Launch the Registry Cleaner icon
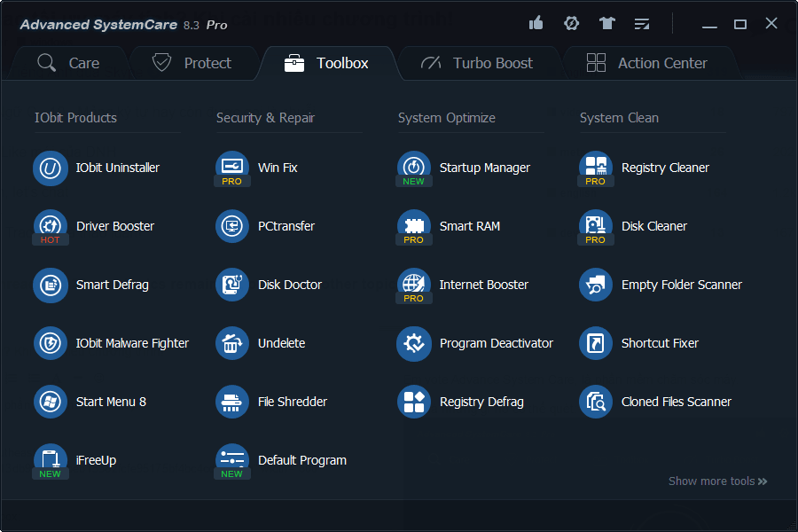 [x=596, y=168]
